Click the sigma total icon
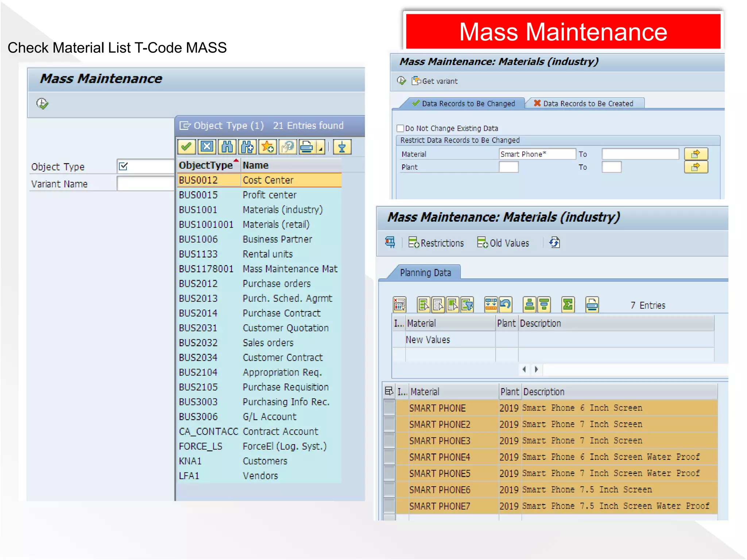The image size is (747, 560). [x=568, y=304]
